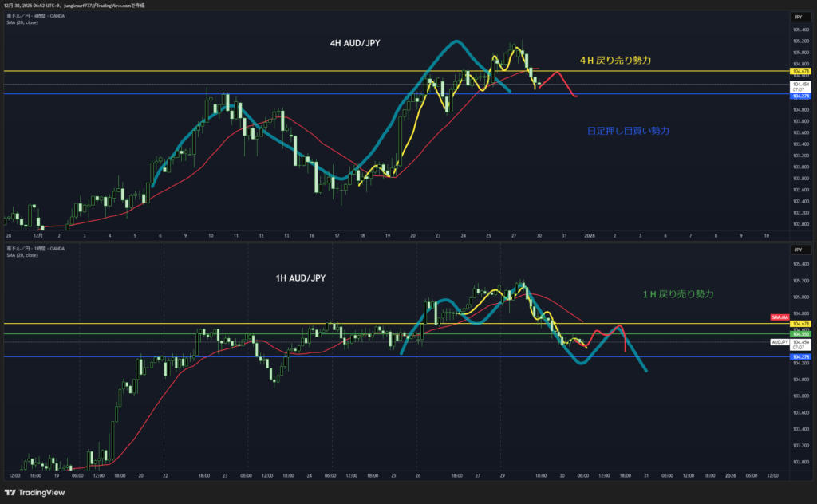The width and height of the screenshot is (817, 504).
Task: Select the yellow 104.678 price label on the 4H chart
Action: (799, 71)
